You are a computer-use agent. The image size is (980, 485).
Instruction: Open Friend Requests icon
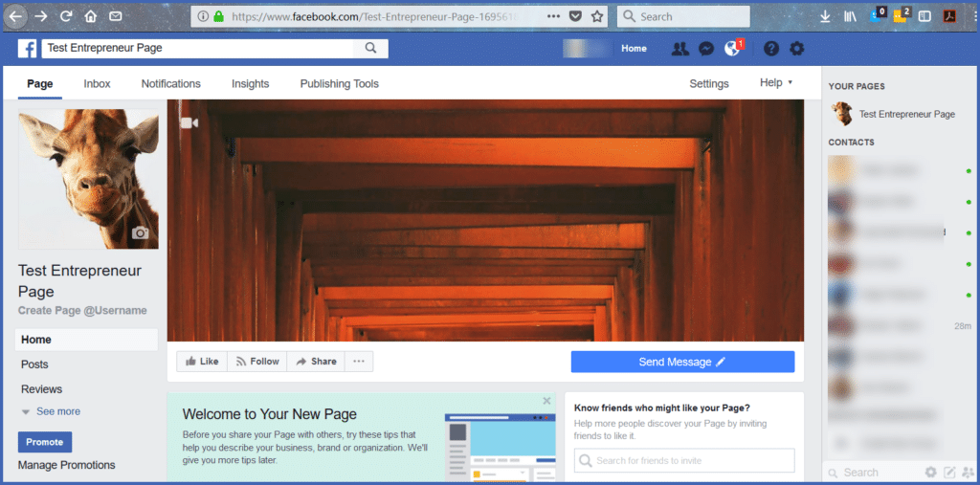coord(680,49)
